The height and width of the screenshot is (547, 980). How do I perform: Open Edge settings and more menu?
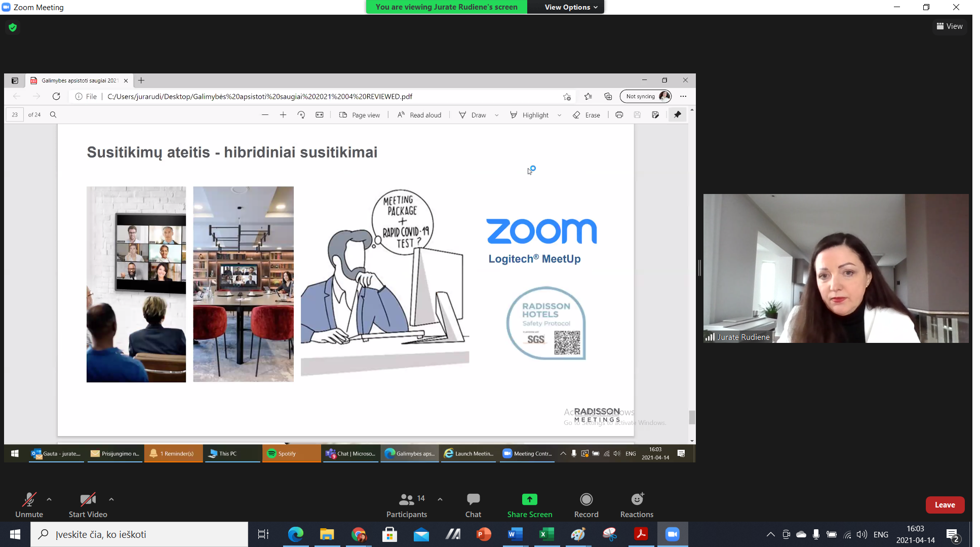point(683,96)
